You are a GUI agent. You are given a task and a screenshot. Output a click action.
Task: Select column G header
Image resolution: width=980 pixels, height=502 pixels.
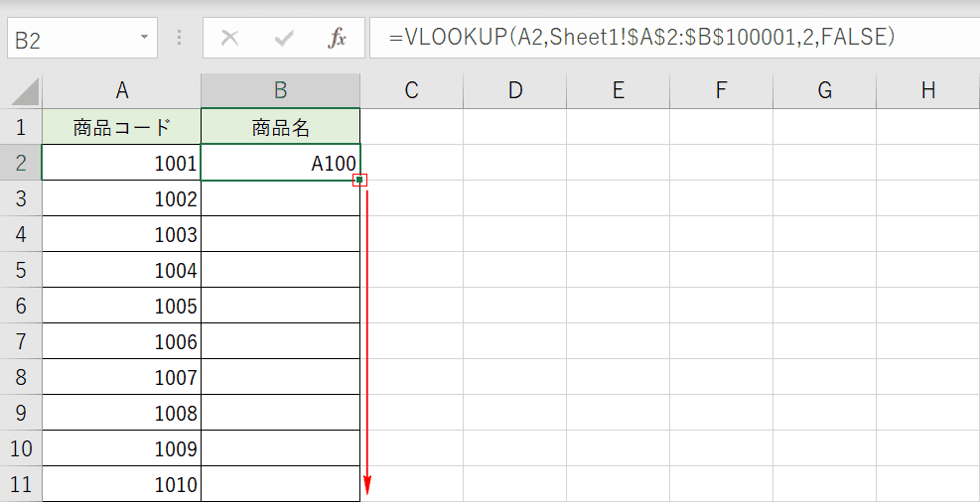click(824, 91)
